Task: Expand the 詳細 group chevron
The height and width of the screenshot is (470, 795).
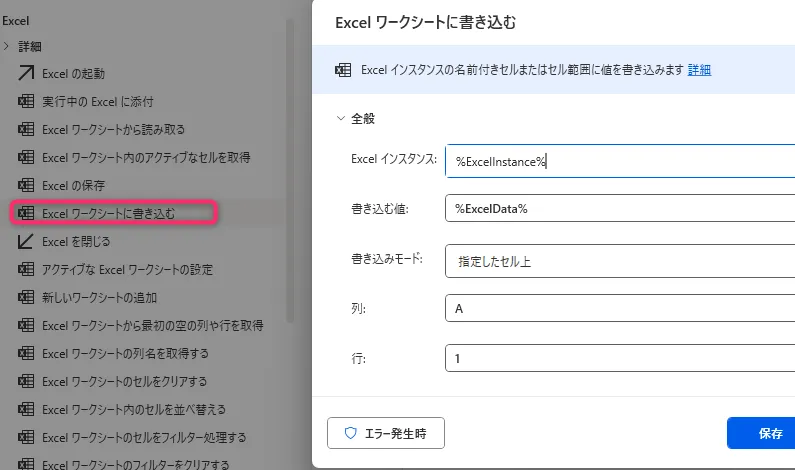Action: point(8,46)
